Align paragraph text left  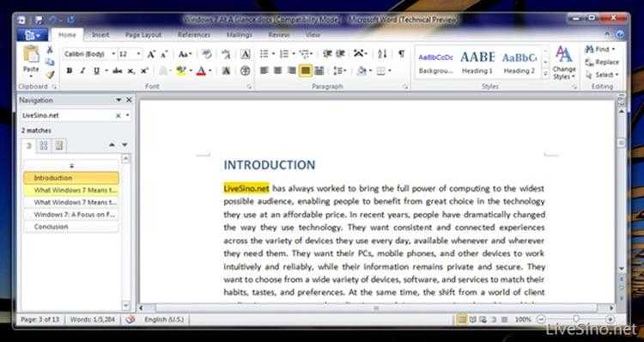point(264,71)
